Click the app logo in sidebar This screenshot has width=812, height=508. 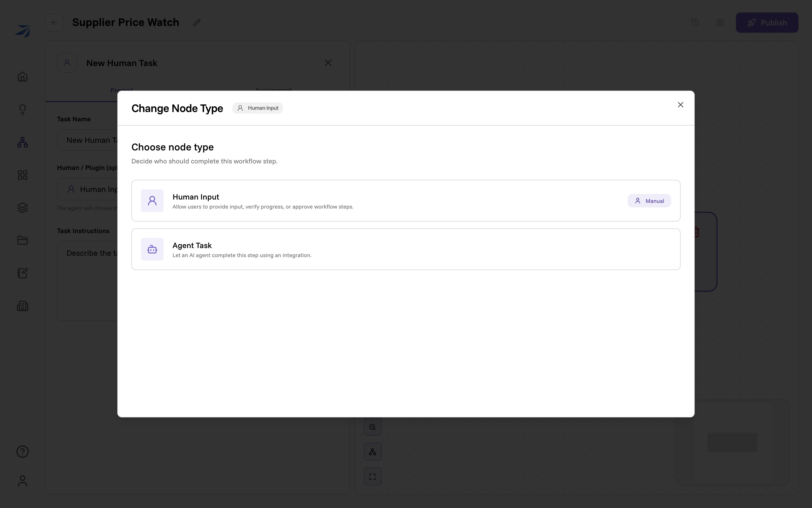click(23, 31)
